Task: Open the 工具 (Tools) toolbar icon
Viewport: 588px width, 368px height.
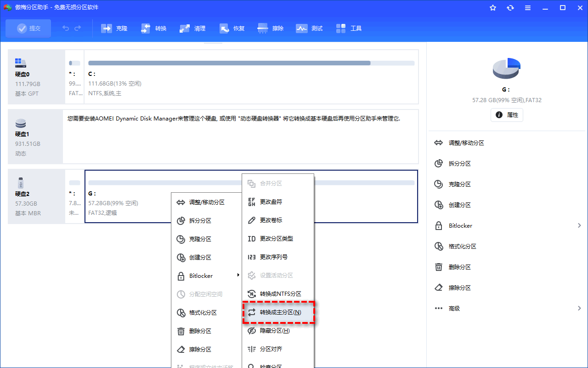Action: pos(349,28)
